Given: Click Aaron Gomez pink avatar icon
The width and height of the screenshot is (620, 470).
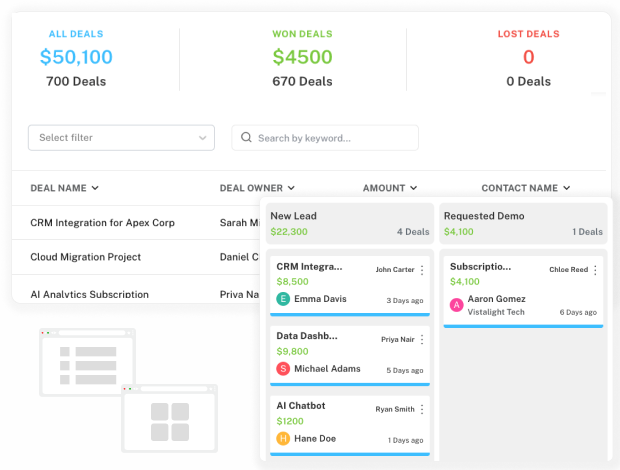Looking at the screenshot, I should point(457,305).
